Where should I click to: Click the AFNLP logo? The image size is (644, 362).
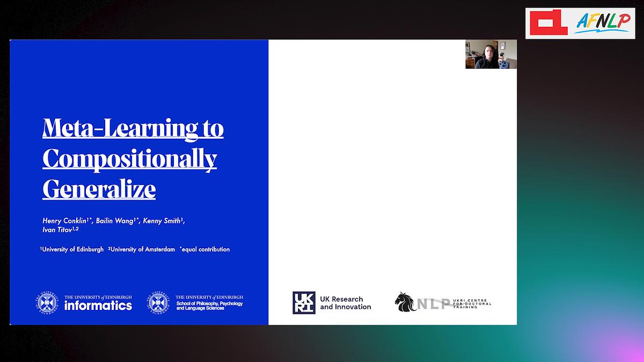[x=603, y=23]
